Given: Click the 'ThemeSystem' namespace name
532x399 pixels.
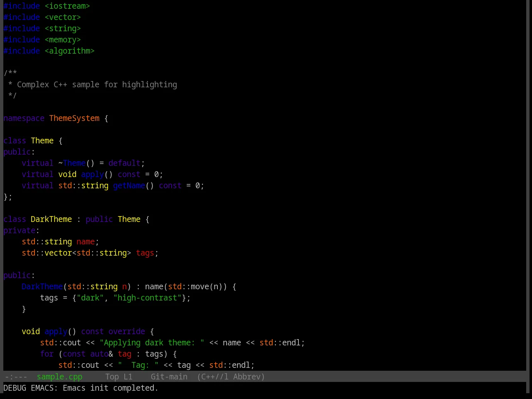Looking at the screenshot, I should [x=74, y=118].
